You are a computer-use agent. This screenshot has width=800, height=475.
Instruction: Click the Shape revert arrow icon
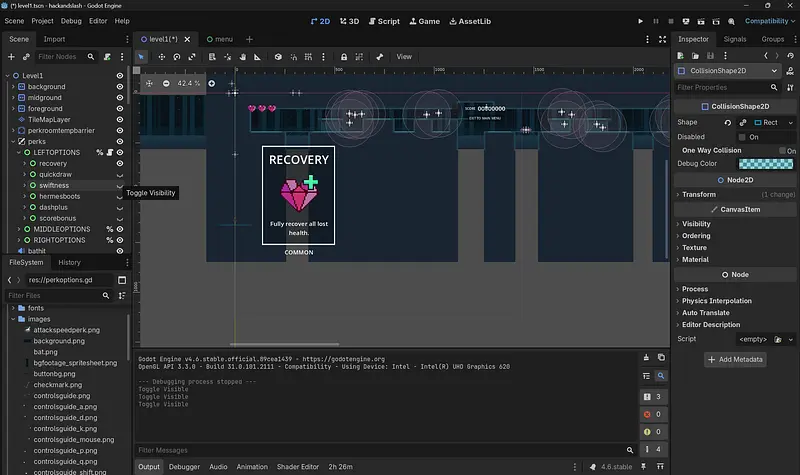pos(728,122)
